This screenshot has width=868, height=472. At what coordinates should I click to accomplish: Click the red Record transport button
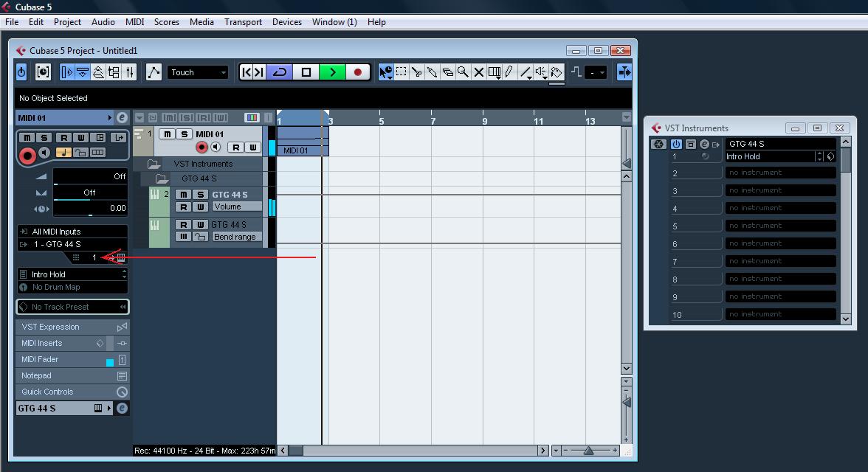click(357, 72)
